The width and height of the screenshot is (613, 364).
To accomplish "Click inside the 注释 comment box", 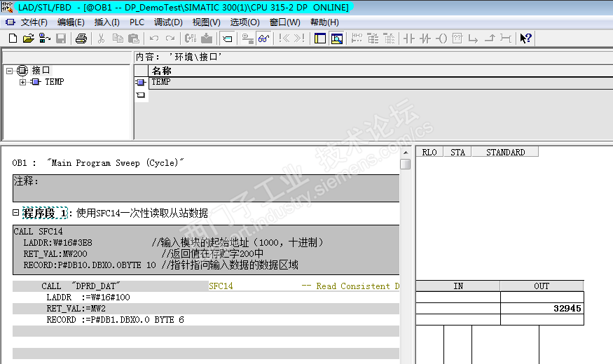I will pyautogui.click(x=206, y=188).
